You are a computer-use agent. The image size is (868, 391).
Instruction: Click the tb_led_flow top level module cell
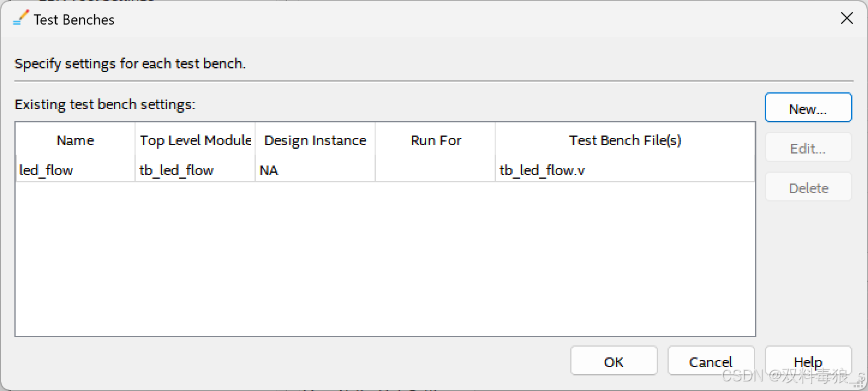(176, 170)
